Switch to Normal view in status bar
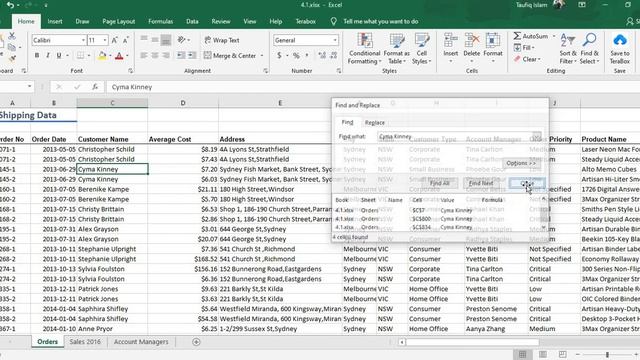This screenshot has height=360, width=640. coord(522,354)
